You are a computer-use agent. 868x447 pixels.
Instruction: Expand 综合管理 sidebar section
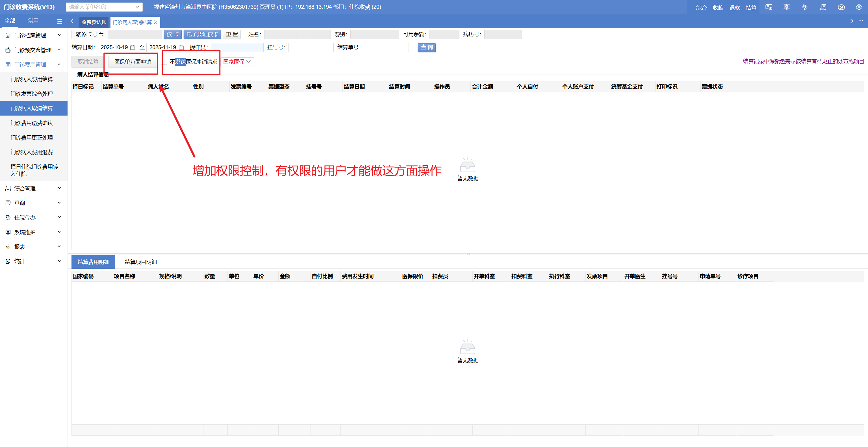click(34, 188)
